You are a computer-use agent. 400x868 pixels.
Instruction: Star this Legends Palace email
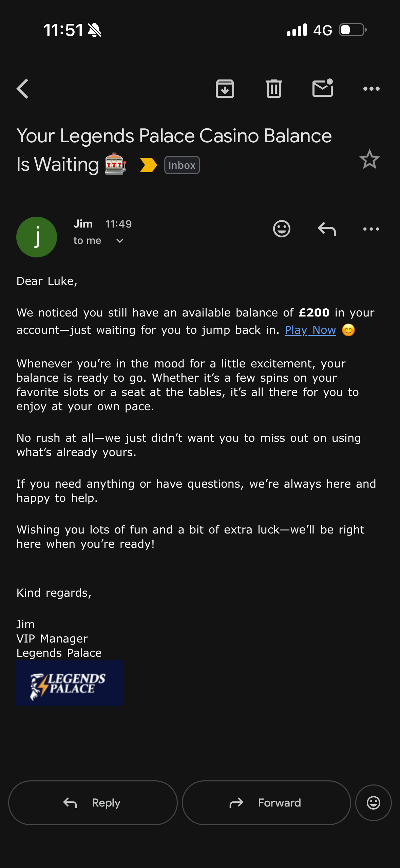pyautogui.click(x=369, y=159)
